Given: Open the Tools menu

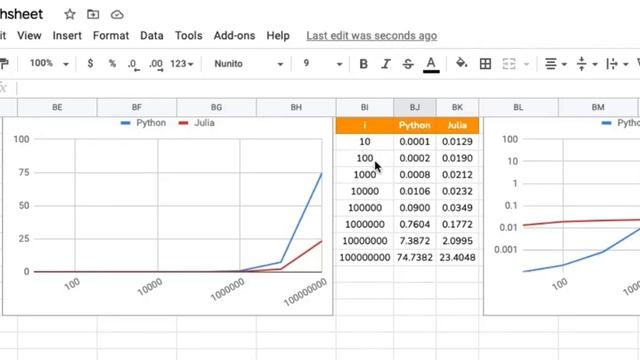Looking at the screenshot, I should click(189, 36).
